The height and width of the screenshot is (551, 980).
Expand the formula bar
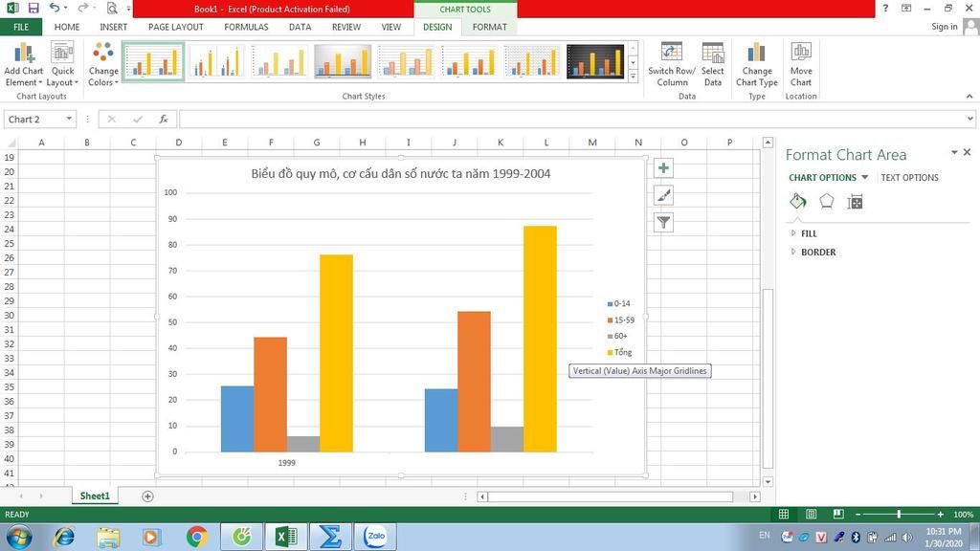[969, 119]
